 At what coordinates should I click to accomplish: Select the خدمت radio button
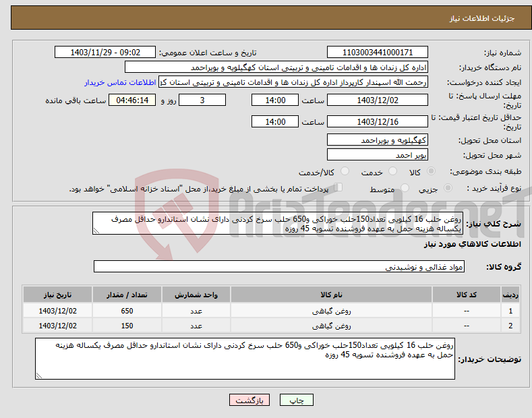[392, 171]
